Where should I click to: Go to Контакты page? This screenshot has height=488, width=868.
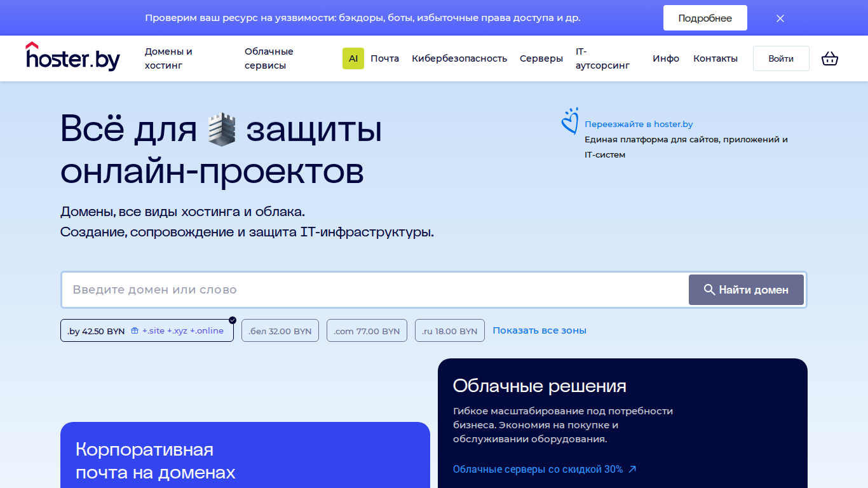click(x=715, y=58)
